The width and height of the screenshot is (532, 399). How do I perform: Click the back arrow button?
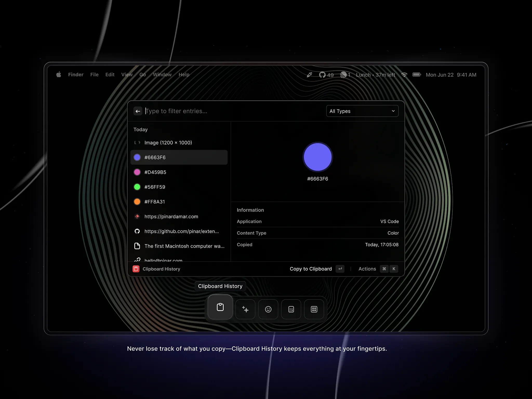[138, 111]
